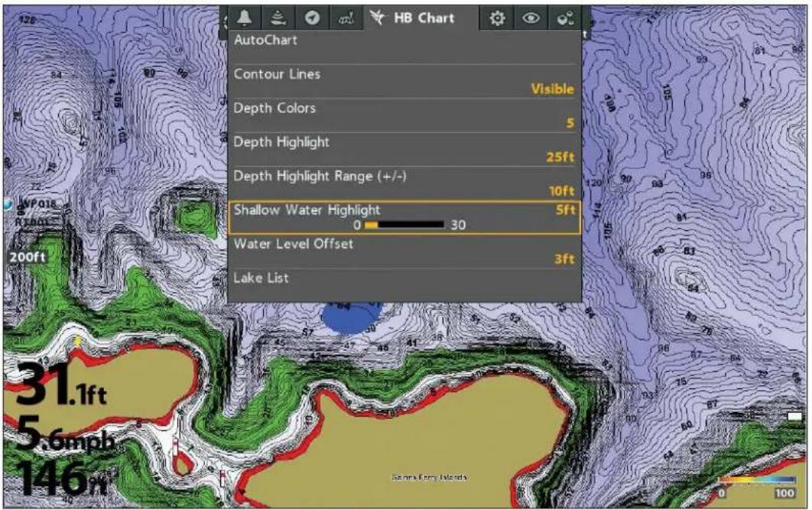Click the red-white buoy near the channel
812x510 pixels.
tap(174, 447)
